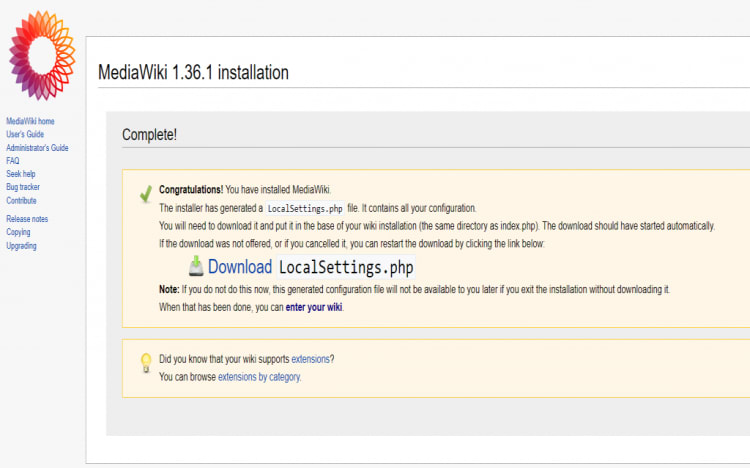Open the MediaWiki home sidebar link
This screenshot has width=750, height=468.
(30, 121)
